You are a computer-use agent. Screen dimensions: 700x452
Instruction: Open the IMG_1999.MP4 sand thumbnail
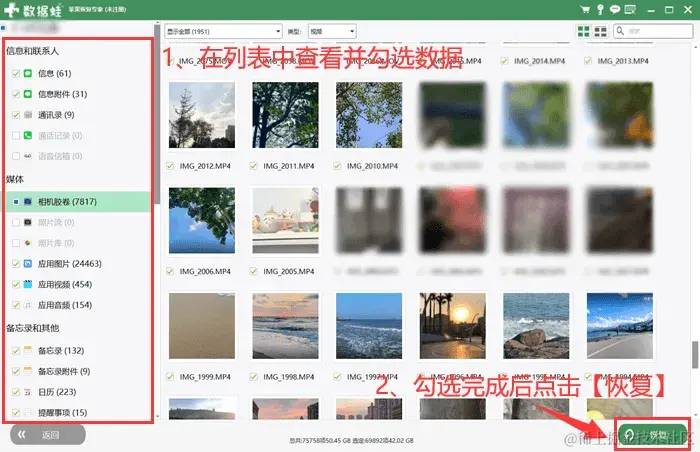tap(202, 326)
